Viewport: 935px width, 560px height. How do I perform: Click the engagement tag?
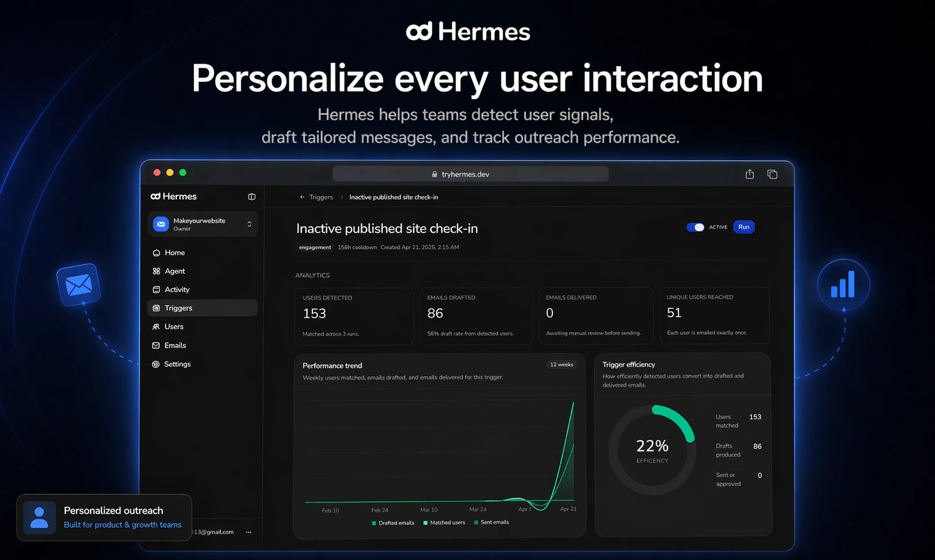[315, 247]
